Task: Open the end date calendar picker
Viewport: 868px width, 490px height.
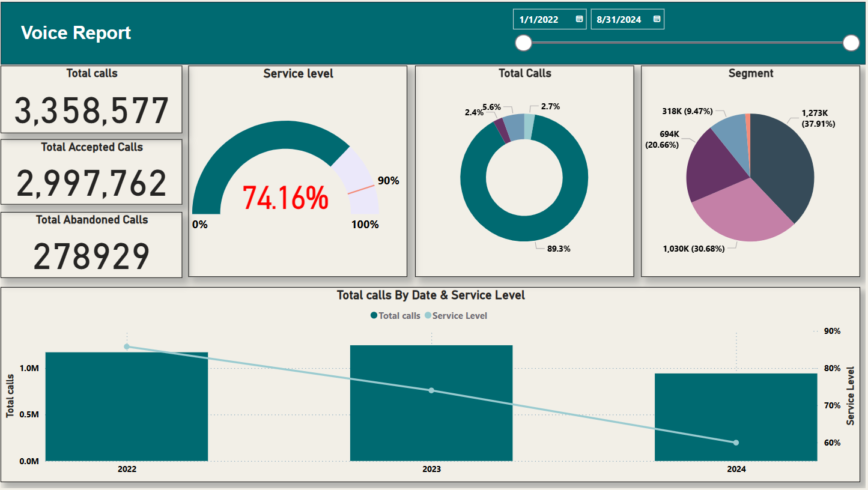Action: (x=656, y=19)
